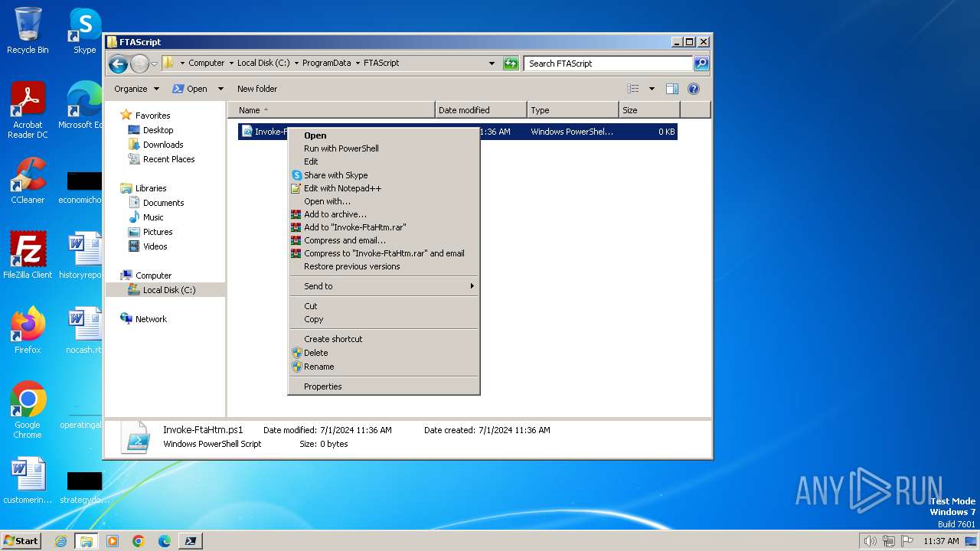Click Internet Explorer taskbar icon

pos(60,541)
